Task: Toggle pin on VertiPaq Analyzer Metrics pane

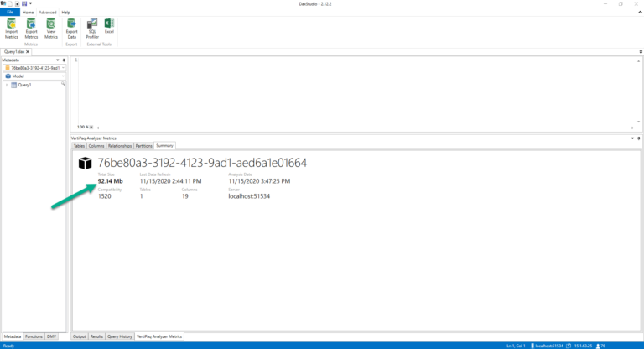Action: (x=639, y=138)
